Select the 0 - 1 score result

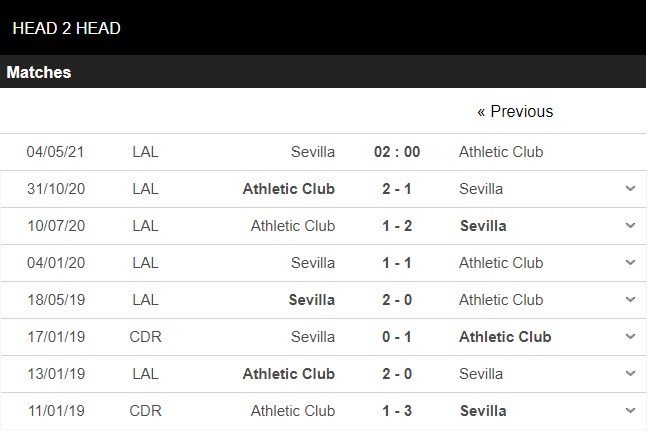pyautogui.click(x=397, y=337)
